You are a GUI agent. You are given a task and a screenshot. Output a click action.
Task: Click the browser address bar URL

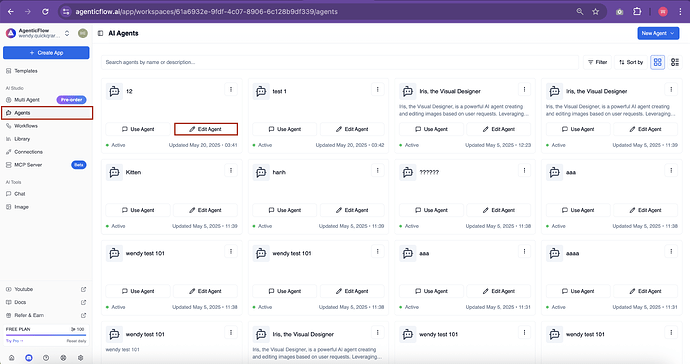pos(206,12)
